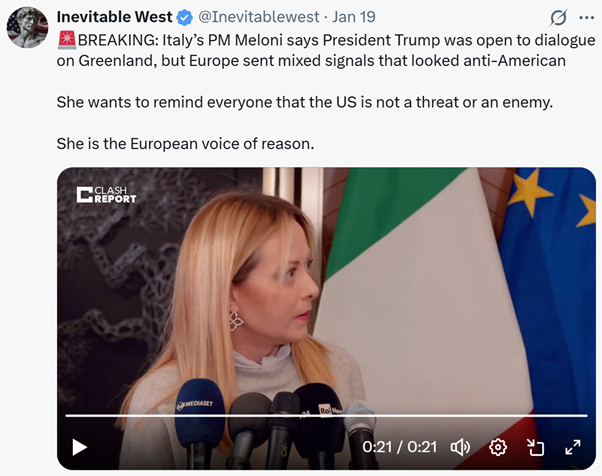Open the three-dots more options menu
This screenshot has width=602, height=476.
(587, 18)
